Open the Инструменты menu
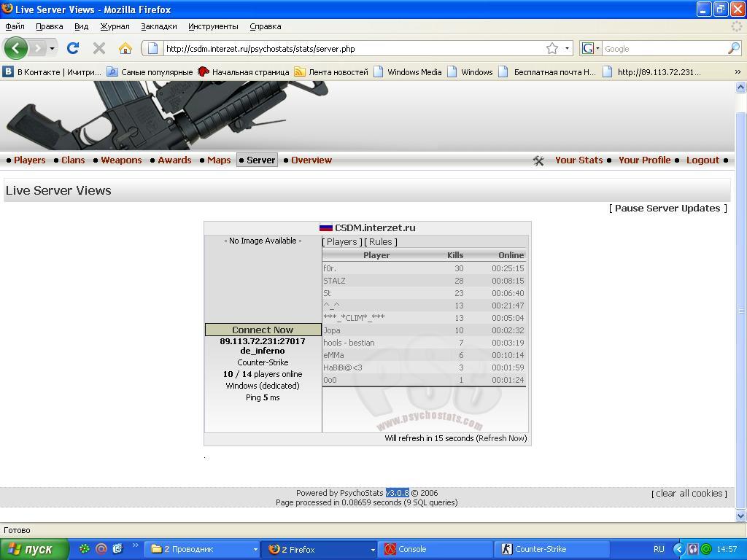Screen dimensions: 747x560 [213, 26]
